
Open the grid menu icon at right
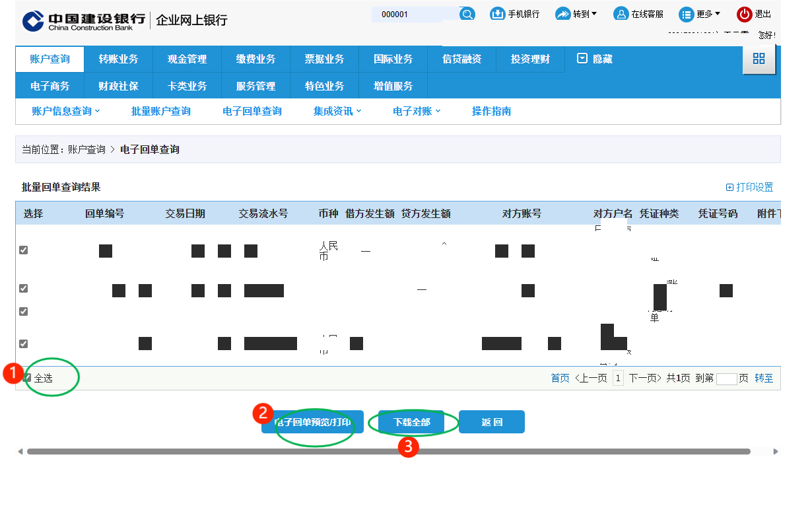point(759,59)
